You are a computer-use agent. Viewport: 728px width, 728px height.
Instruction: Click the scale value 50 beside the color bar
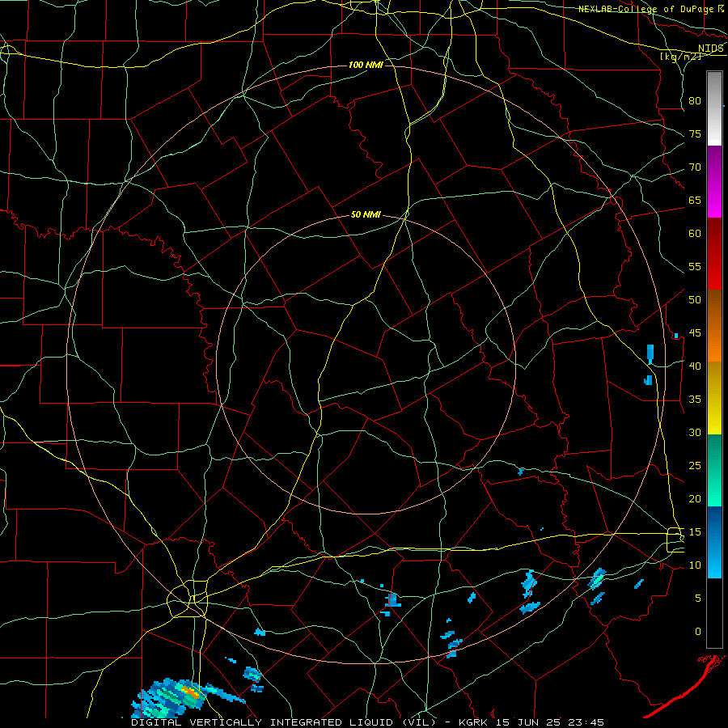695,300
